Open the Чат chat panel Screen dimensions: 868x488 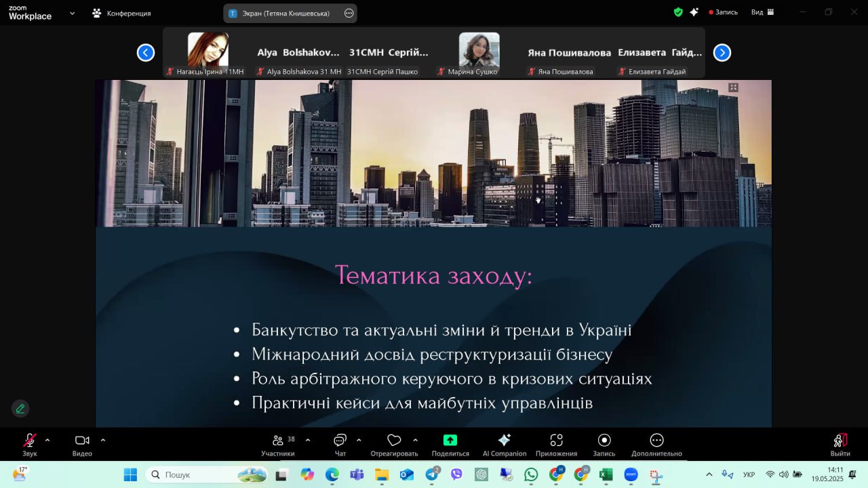[x=340, y=445]
